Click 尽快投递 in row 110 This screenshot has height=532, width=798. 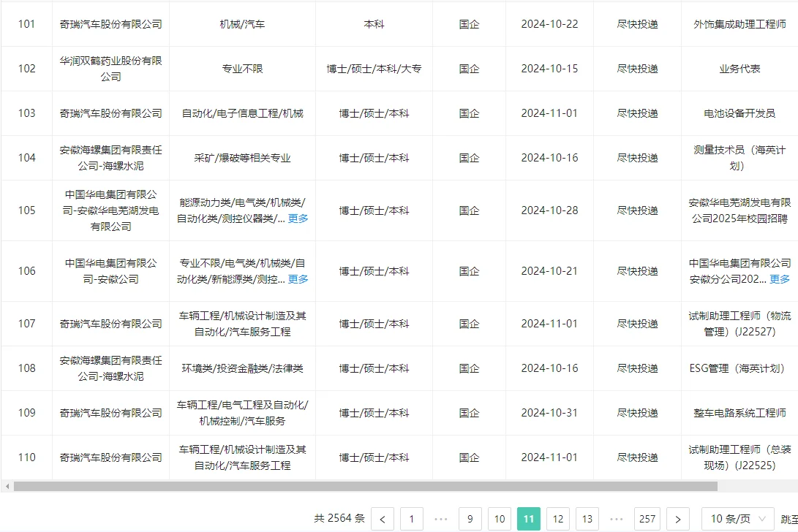point(637,457)
